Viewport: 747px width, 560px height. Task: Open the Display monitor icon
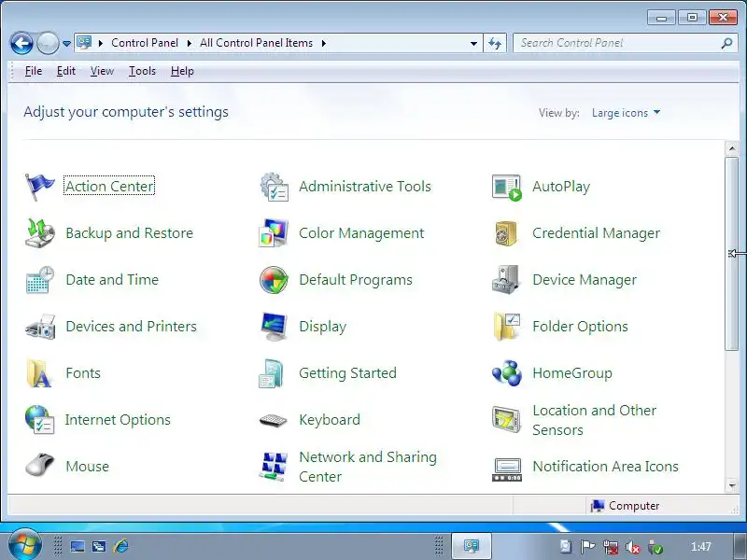point(274,327)
